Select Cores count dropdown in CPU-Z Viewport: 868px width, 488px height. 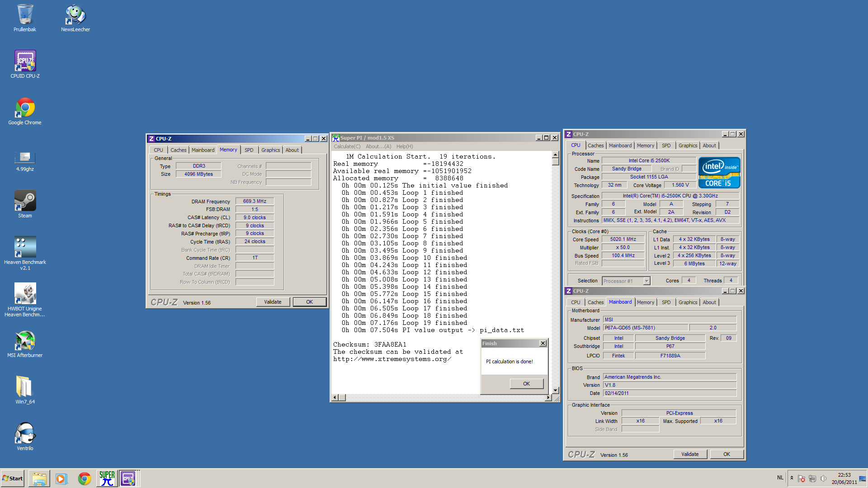pos(689,280)
